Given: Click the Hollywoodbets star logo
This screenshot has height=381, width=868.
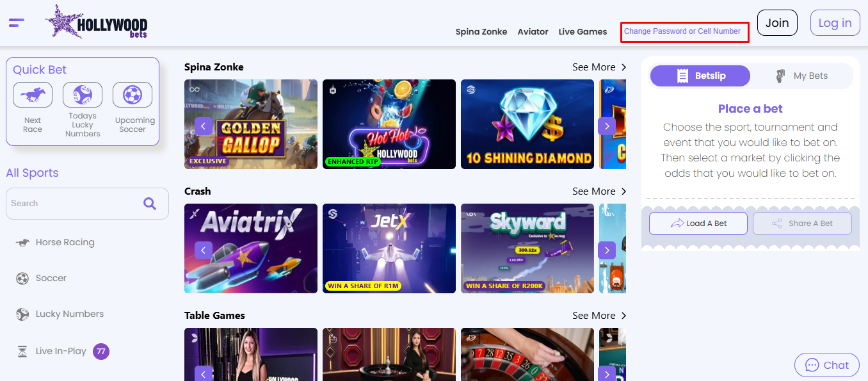Looking at the screenshot, I should pos(96,23).
